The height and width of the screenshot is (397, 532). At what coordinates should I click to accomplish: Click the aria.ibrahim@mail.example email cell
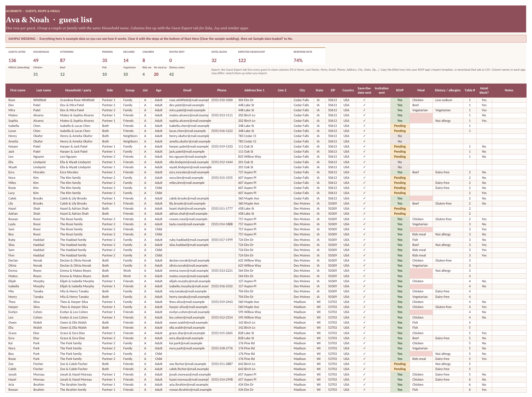187,385
